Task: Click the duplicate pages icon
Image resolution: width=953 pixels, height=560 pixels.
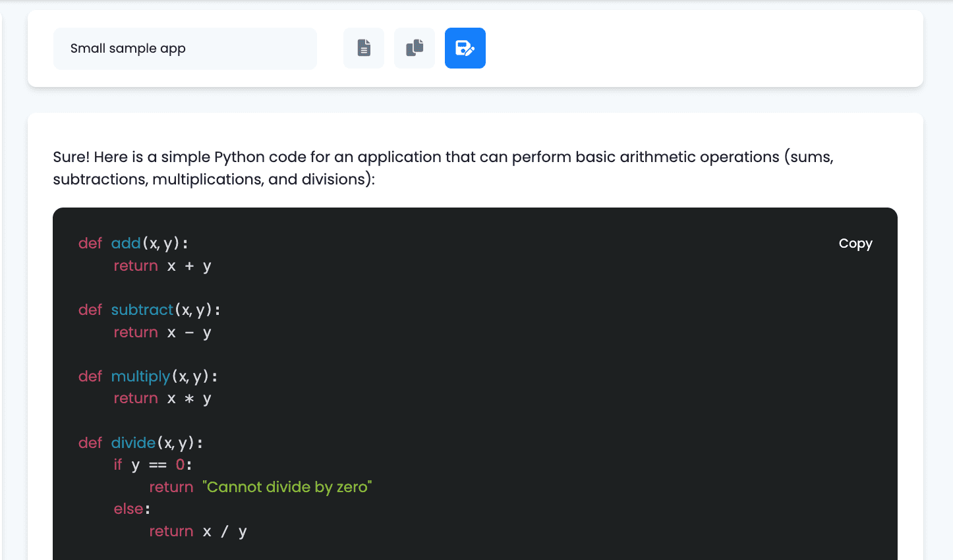Action: point(415,48)
